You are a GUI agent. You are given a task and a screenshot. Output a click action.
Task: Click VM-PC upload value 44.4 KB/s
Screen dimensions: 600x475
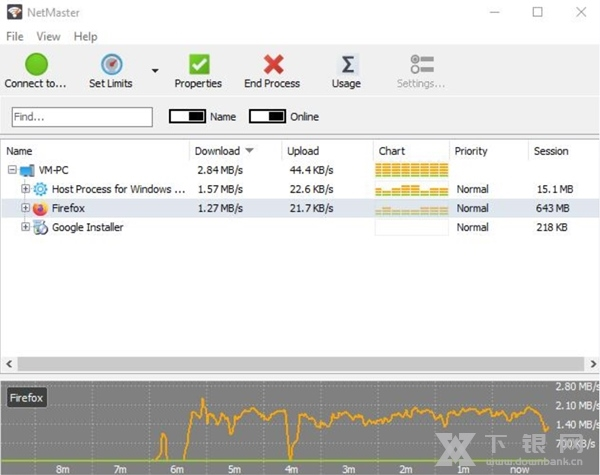(311, 170)
